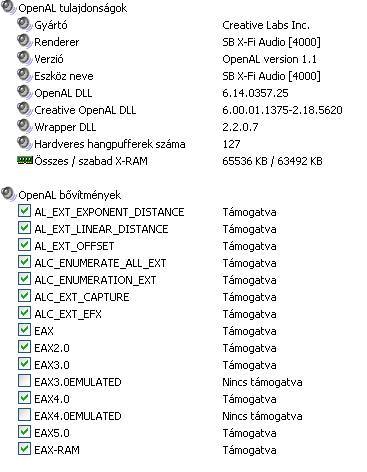Click the speaker icon beside Eszköz neve
This screenshot has height=472, width=367.
click(24, 75)
